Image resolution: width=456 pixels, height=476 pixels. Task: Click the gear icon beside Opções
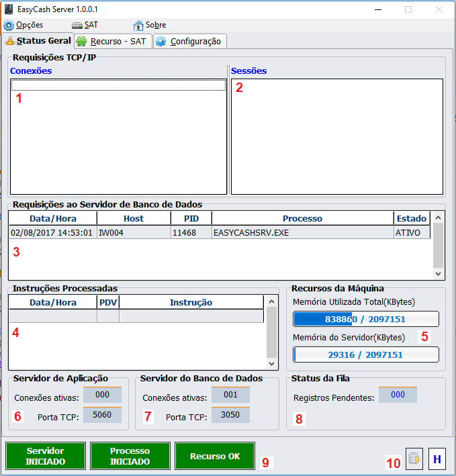pyautogui.click(x=9, y=26)
